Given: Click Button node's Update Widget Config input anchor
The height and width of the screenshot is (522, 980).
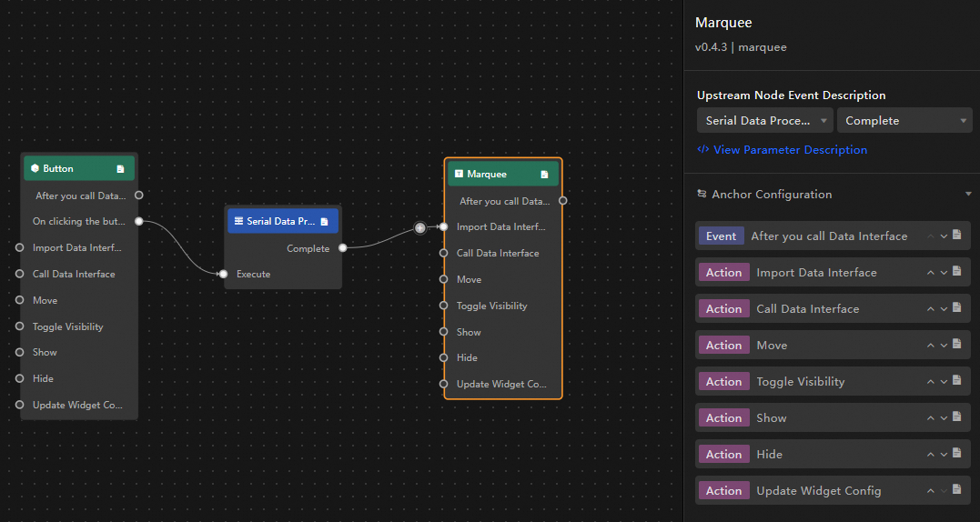Looking at the screenshot, I should (x=19, y=405).
